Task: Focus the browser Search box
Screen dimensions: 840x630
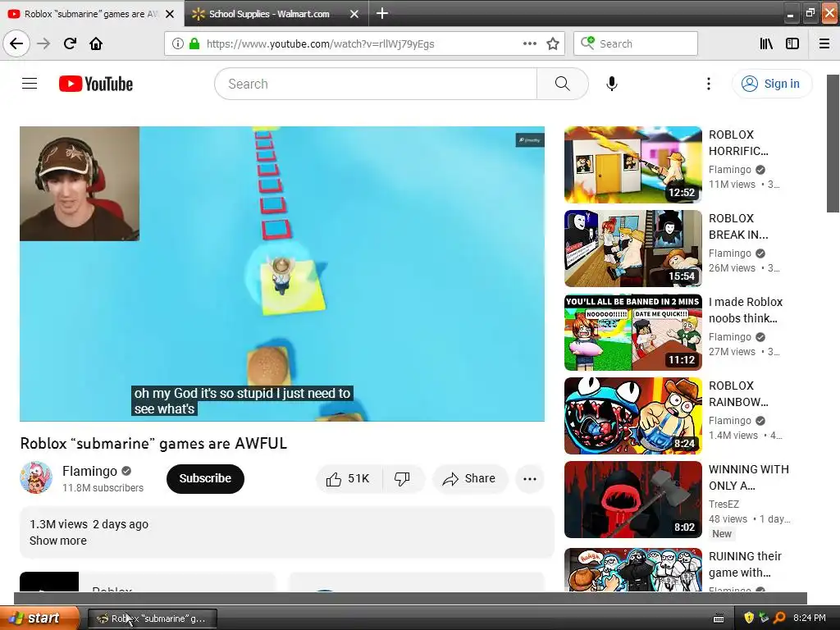Action: pos(636,44)
